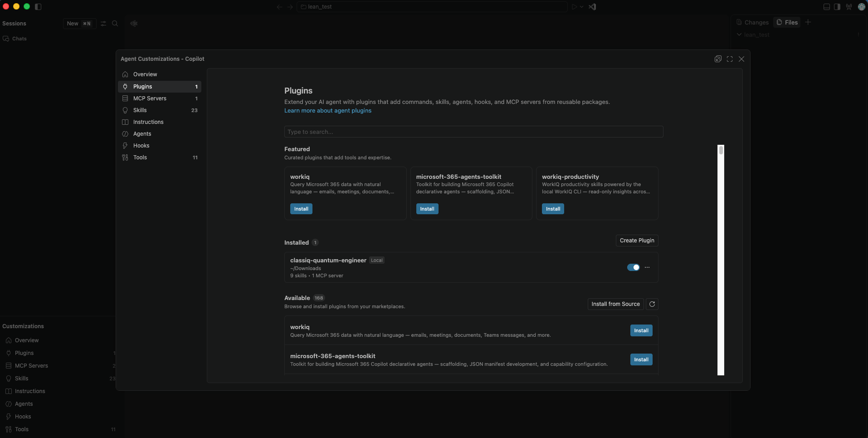This screenshot has width=868, height=438.
Task: Click the Copilot mascot icon
Action: coord(134,24)
